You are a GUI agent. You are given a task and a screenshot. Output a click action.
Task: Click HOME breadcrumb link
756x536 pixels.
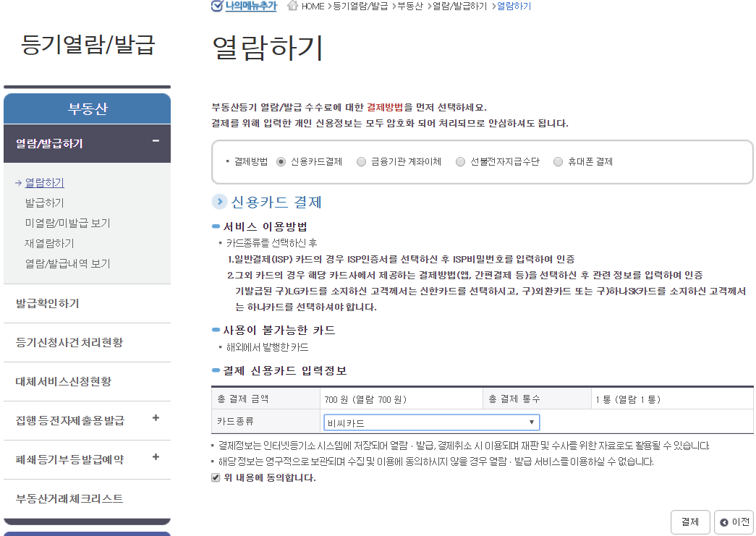(313, 7)
